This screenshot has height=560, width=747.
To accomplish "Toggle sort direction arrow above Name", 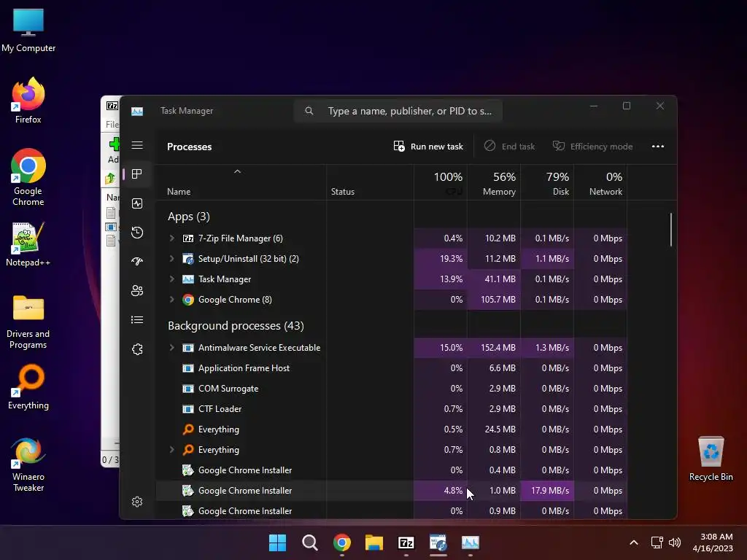I will tap(237, 171).
